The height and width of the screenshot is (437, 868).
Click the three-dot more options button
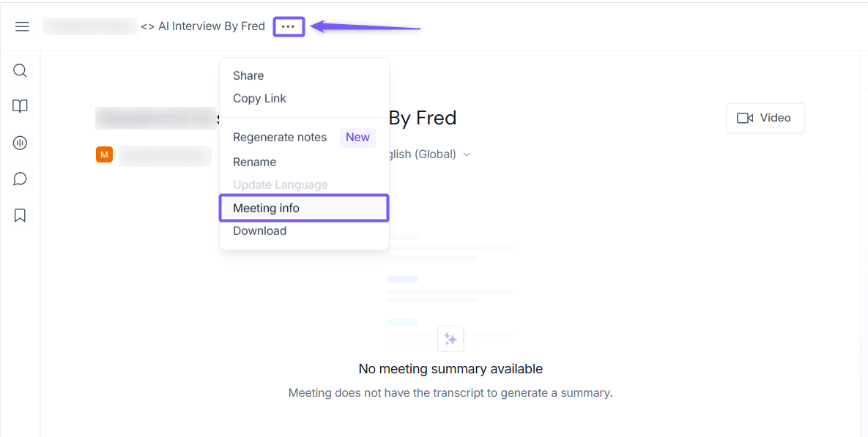coord(289,26)
